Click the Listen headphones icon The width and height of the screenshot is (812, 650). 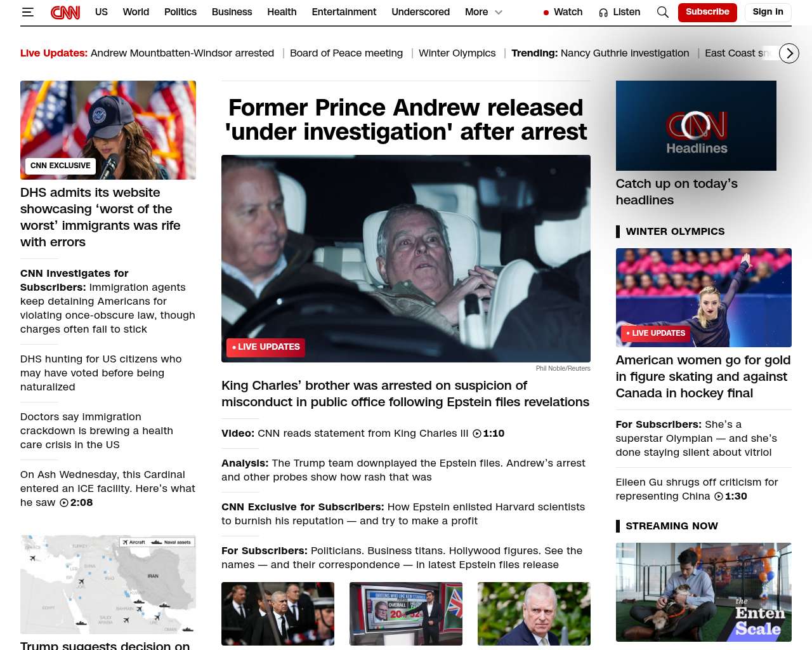tap(603, 12)
